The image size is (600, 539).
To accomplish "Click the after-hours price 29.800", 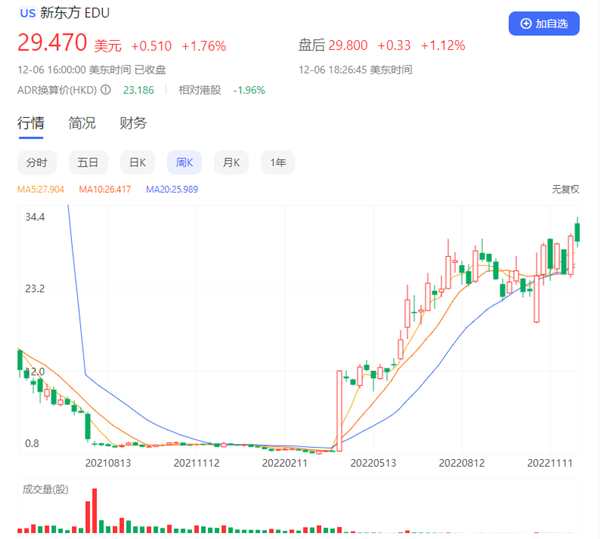I will point(348,46).
